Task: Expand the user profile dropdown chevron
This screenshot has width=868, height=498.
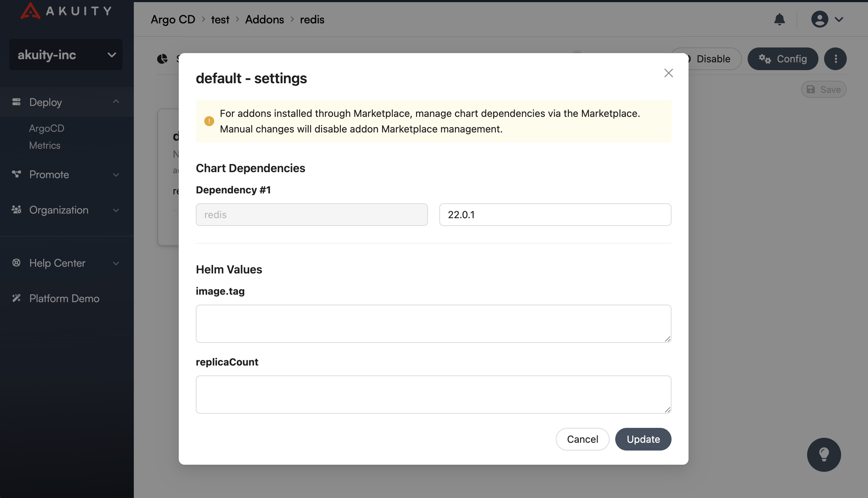Action: (x=839, y=19)
